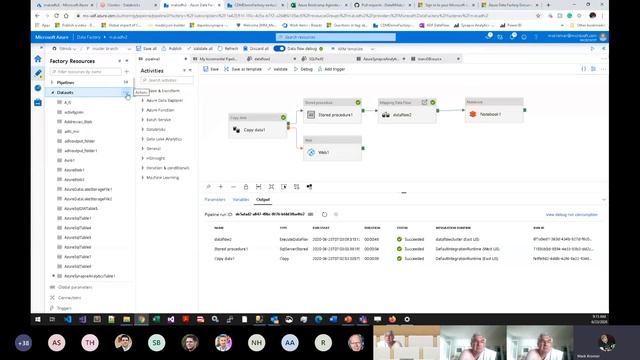Open dataflow2 in new tab icon
The height and width of the screenshot is (360, 640).
(x=424, y=102)
